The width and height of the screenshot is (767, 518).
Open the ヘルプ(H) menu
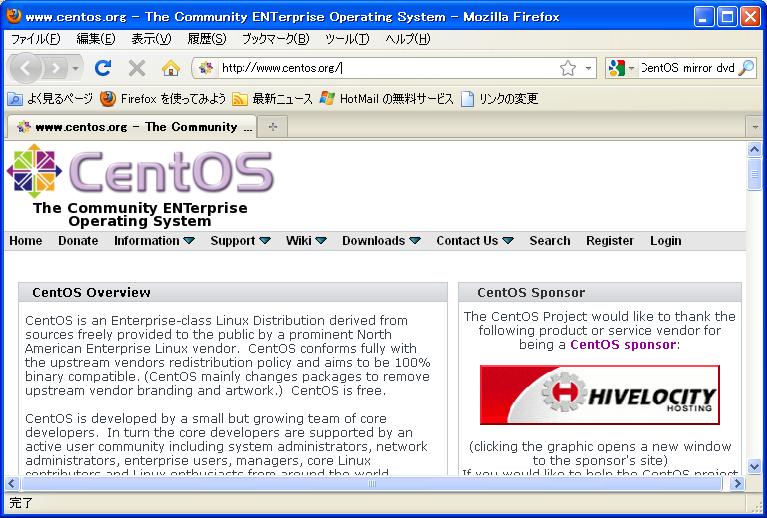pos(407,39)
